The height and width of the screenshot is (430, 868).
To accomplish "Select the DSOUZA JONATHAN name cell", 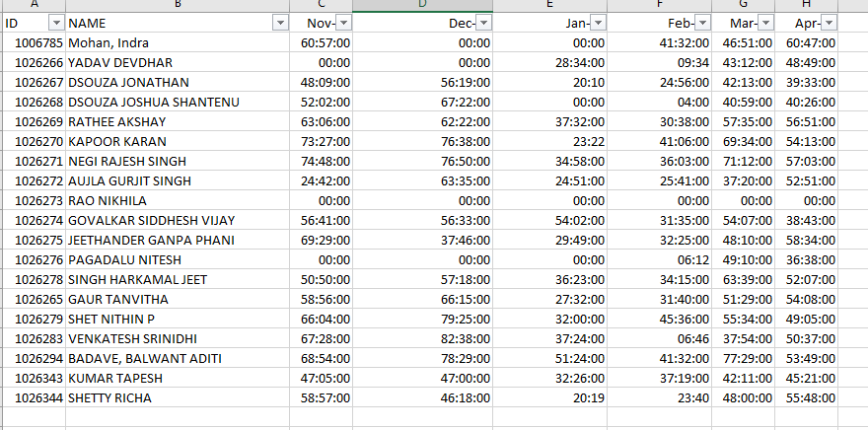I will (x=178, y=83).
